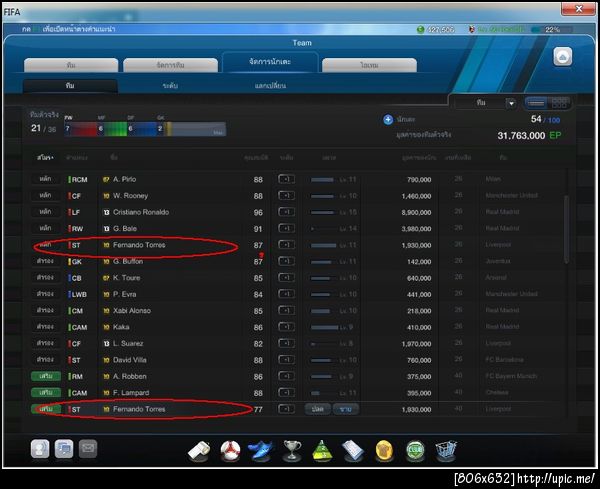Viewport: 600px width, 489px height.
Task: Click สำรอง button for Kaka
Action: point(46,327)
